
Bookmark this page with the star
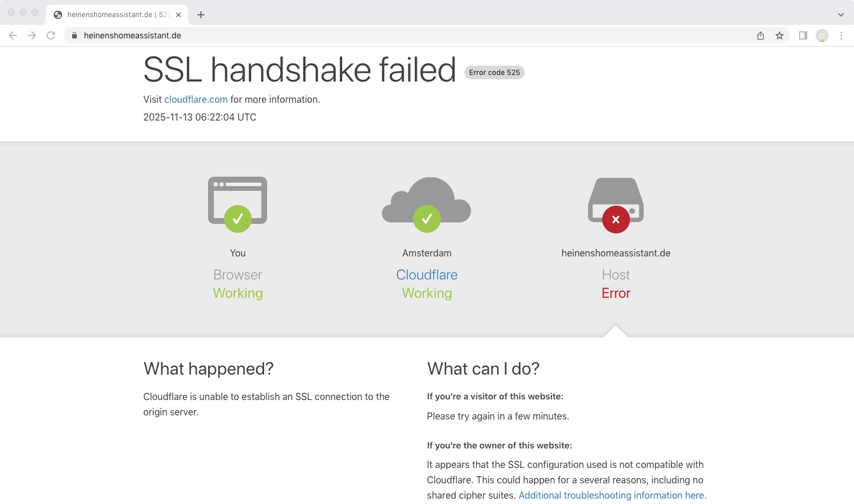tap(780, 35)
